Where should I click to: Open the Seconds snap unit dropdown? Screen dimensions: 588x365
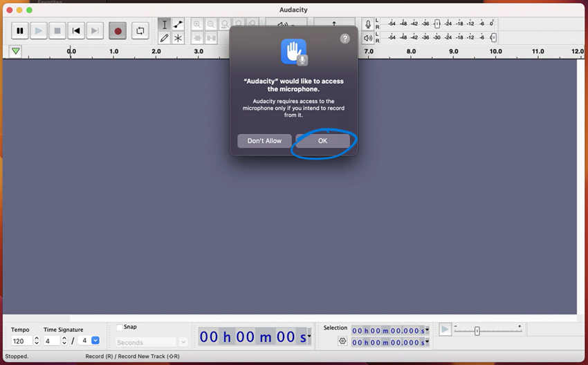(x=183, y=342)
